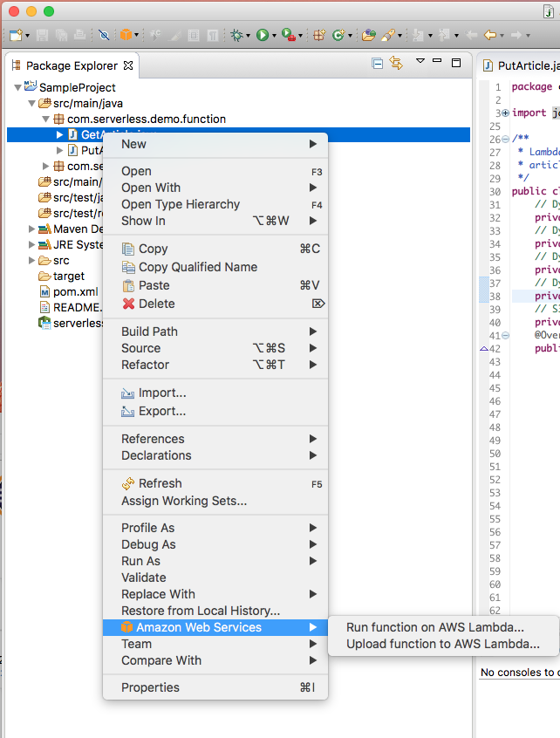Open the AWS toolkit dropdown arrow

pos(136,35)
